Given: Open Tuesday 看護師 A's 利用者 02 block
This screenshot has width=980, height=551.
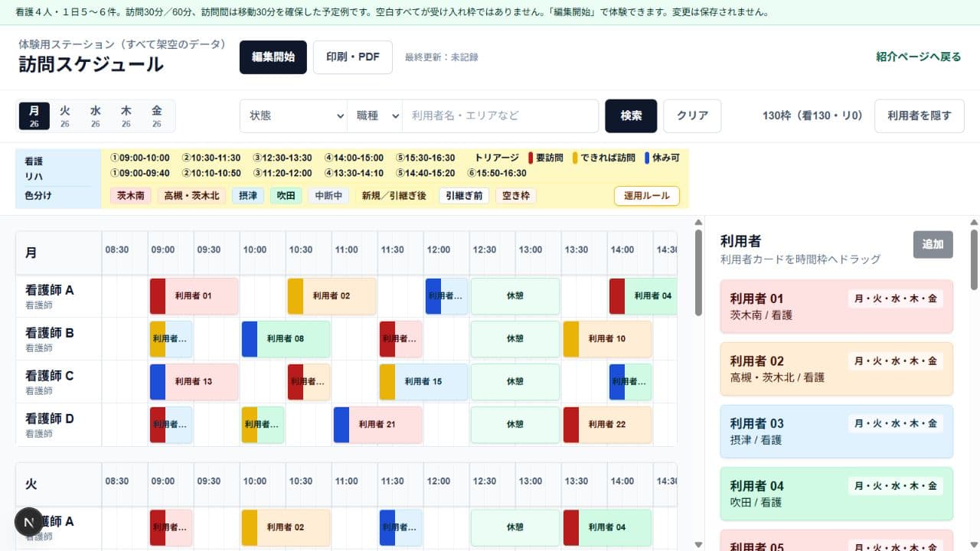Looking at the screenshot, I should (286, 528).
